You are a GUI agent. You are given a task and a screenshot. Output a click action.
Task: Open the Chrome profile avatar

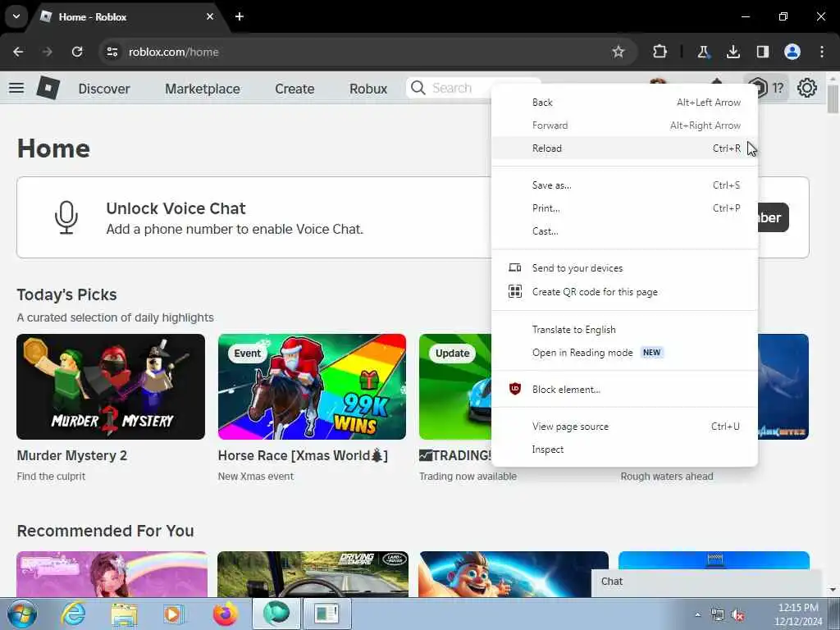pyautogui.click(x=792, y=52)
